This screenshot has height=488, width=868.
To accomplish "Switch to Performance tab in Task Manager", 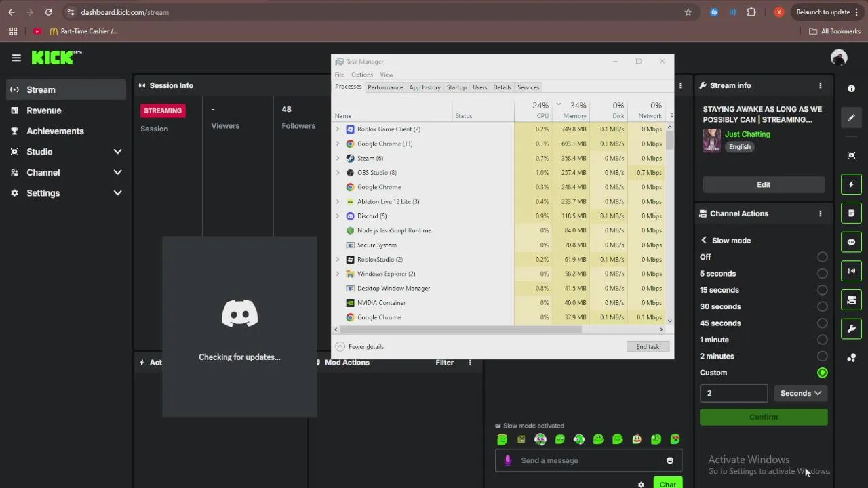I will coord(385,87).
